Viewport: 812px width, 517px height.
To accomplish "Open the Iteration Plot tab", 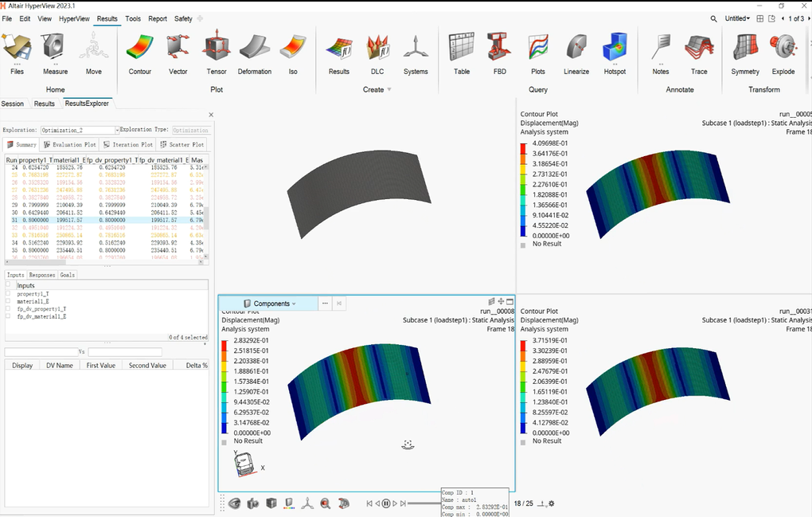I will coord(128,144).
